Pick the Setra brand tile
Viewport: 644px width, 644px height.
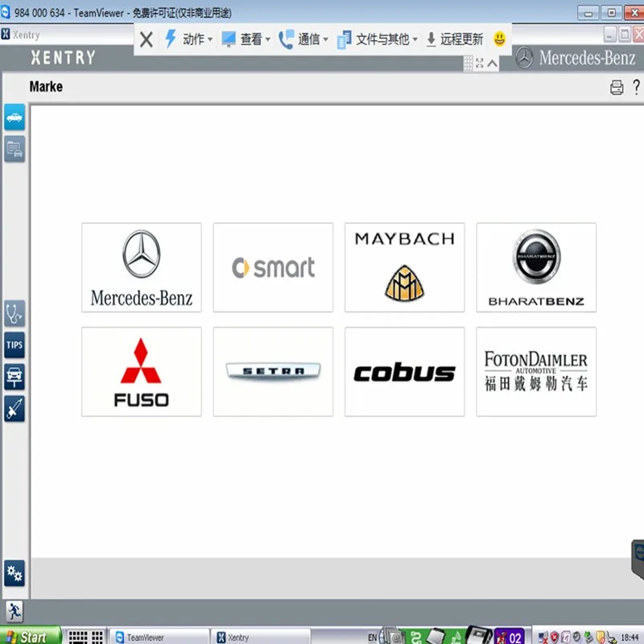tap(273, 372)
